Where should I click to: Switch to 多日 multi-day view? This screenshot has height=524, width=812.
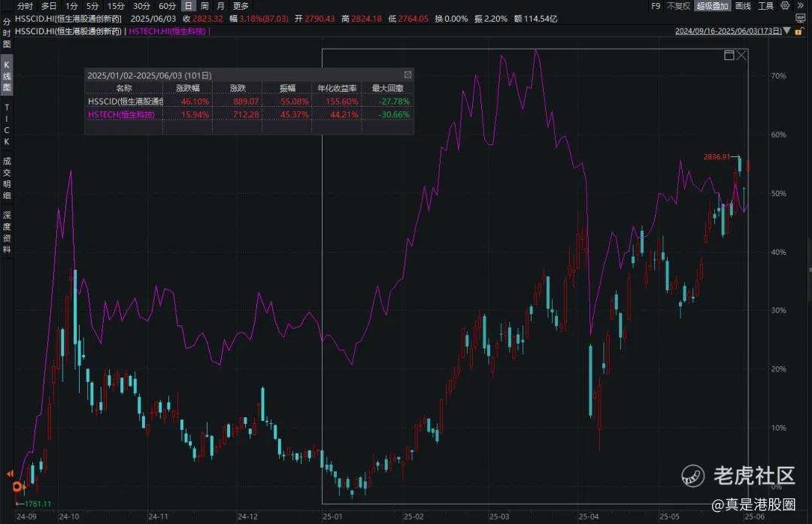point(49,6)
